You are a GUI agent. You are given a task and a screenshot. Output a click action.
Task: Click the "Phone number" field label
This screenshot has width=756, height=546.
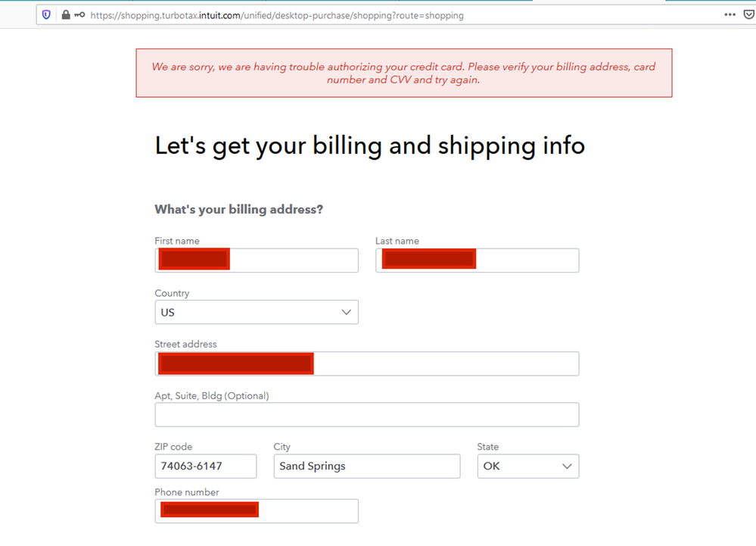[187, 492]
